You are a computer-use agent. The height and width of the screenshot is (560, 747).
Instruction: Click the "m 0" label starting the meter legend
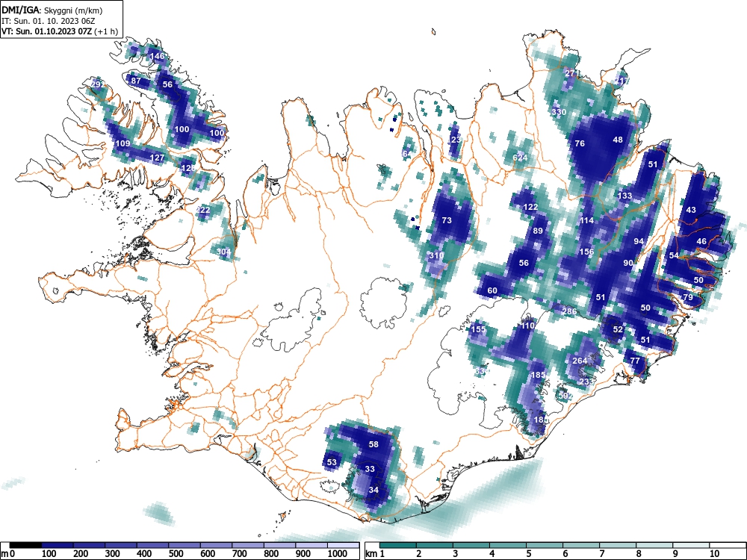point(9,554)
